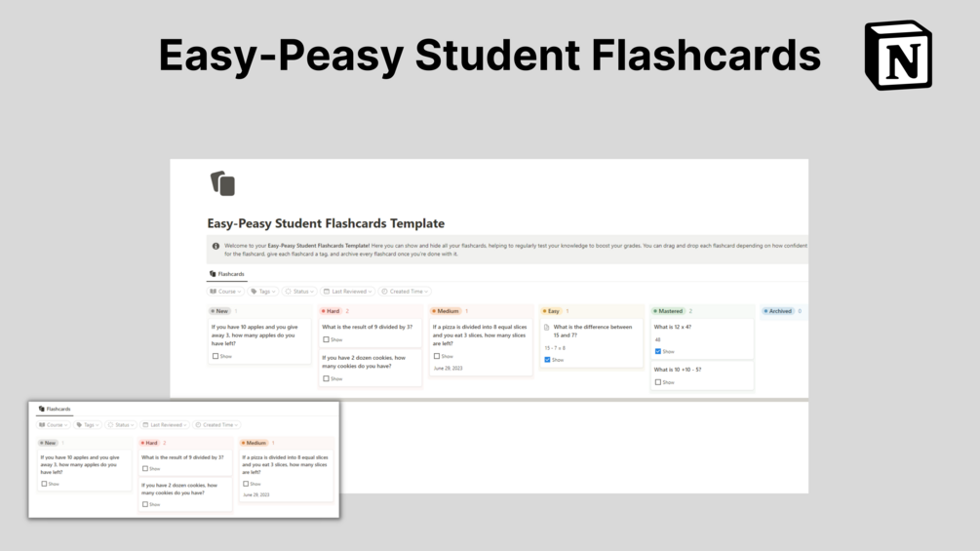This screenshot has height=551, width=980.
Task: Click the count '0' beside the Archived tag
Action: 800,311
